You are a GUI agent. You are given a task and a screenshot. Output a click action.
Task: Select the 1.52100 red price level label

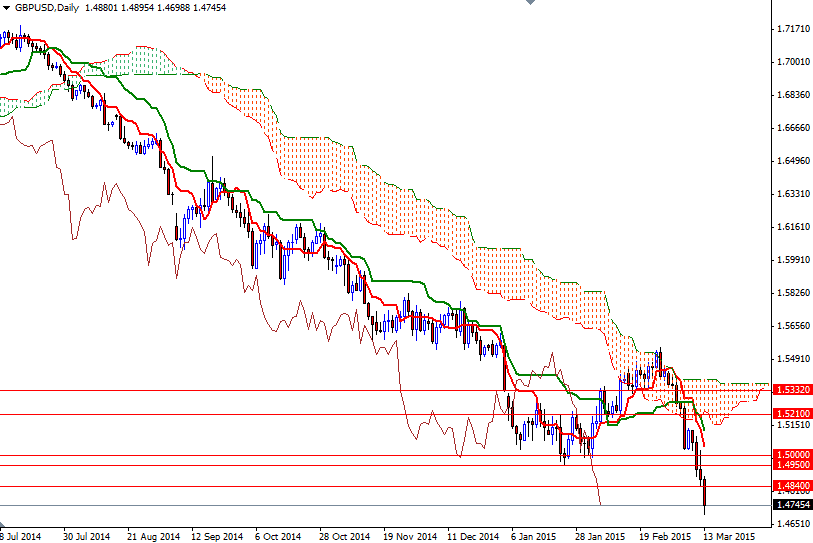click(x=792, y=413)
